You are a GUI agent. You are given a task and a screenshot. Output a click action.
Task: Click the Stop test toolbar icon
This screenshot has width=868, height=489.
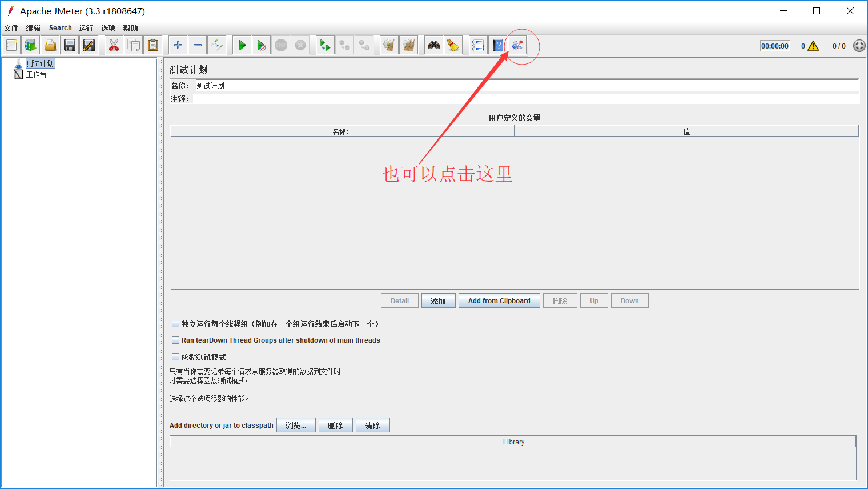281,45
